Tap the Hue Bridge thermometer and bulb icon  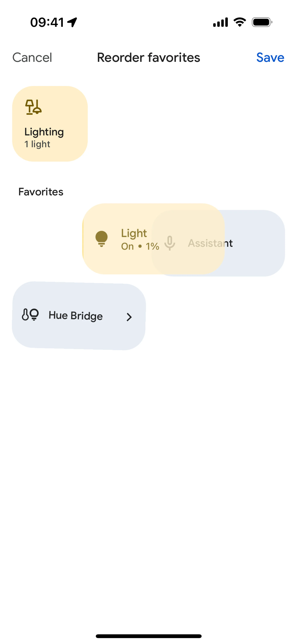pyautogui.click(x=30, y=315)
